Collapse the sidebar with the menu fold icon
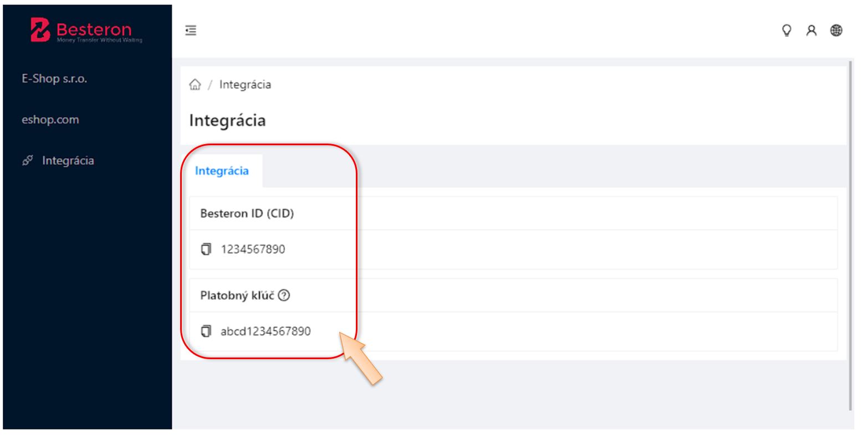868x439 pixels. pyautogui.click(x=191, y=32)
